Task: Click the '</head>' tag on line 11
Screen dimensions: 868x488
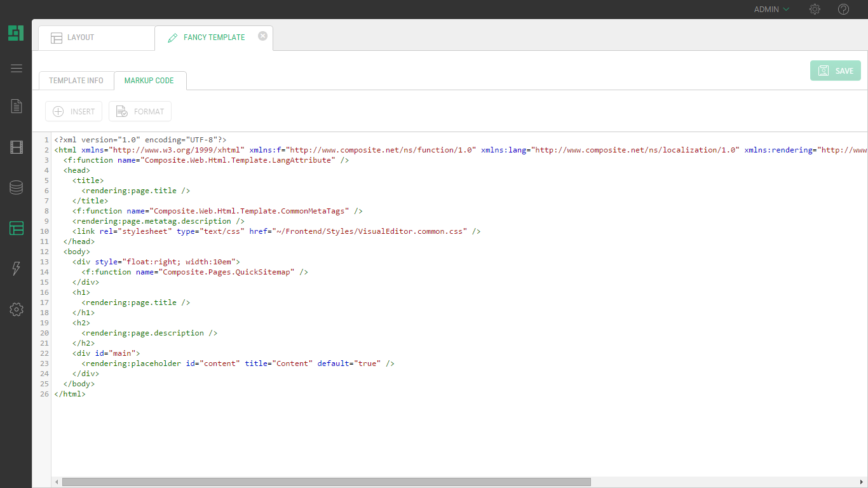Action: tap(79, 241)
